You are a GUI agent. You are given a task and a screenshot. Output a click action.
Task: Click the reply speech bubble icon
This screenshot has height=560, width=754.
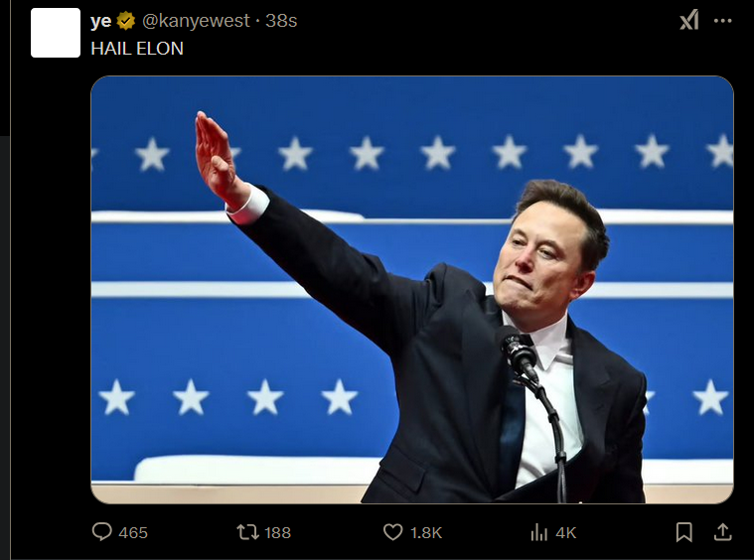pos(101,532)
